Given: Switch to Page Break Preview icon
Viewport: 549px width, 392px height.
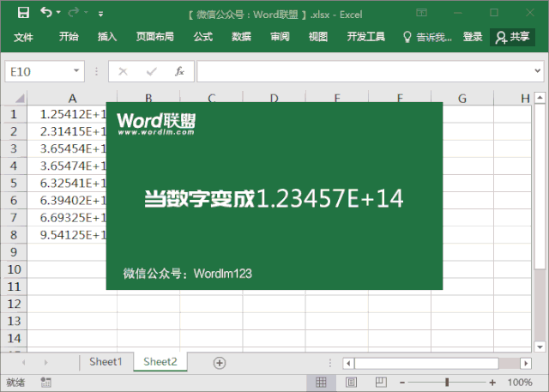Looking at the screenshot, I should pos(381,383).
